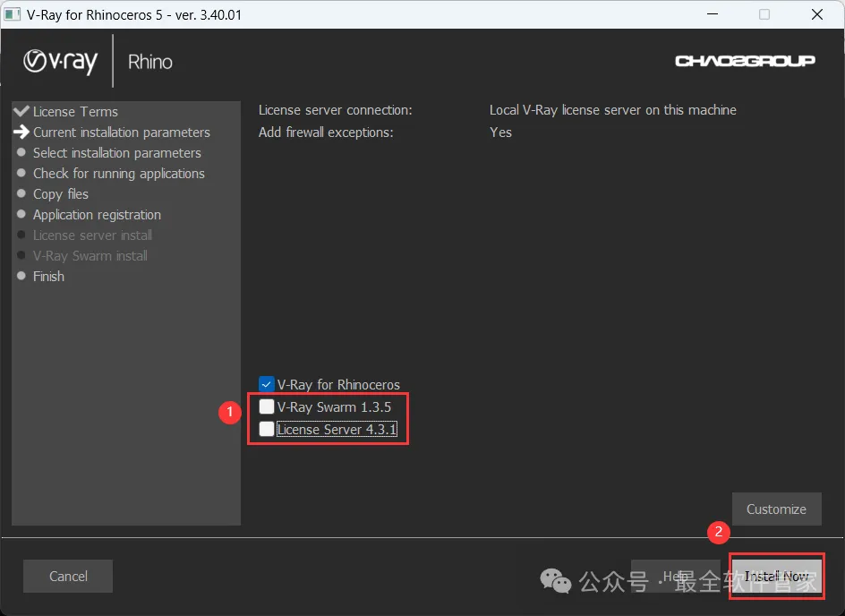The image size is (845, 616).
Task: Close the V-Ray installer window
Action: pyautogui.click(x=817, y=14)
